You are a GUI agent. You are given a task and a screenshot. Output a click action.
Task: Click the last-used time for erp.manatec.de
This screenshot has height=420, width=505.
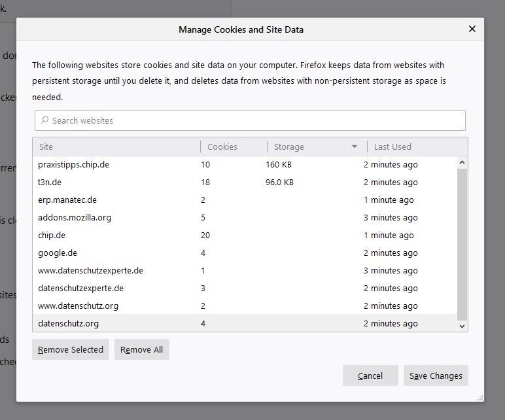pyautogui.click(x=389, y=200)
